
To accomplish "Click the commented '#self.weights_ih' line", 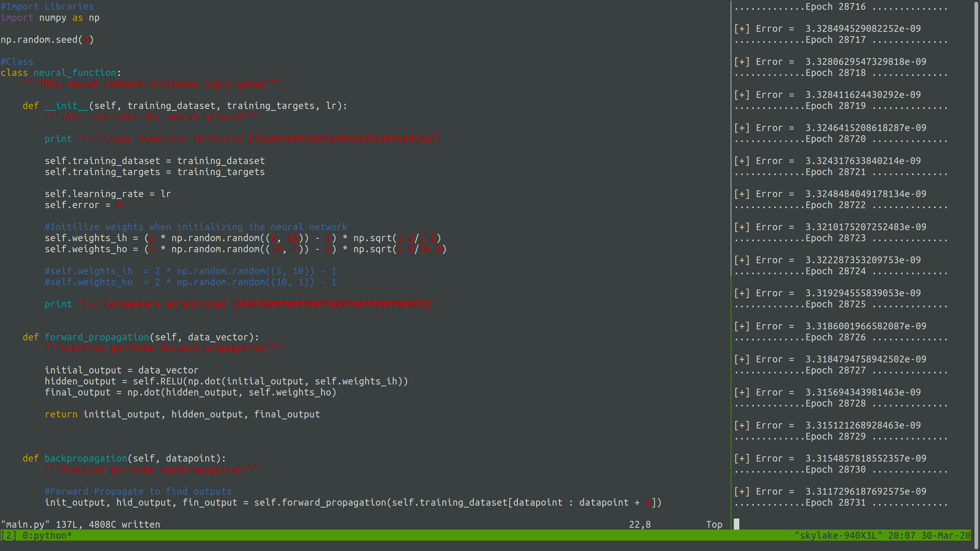I will 190,271.
